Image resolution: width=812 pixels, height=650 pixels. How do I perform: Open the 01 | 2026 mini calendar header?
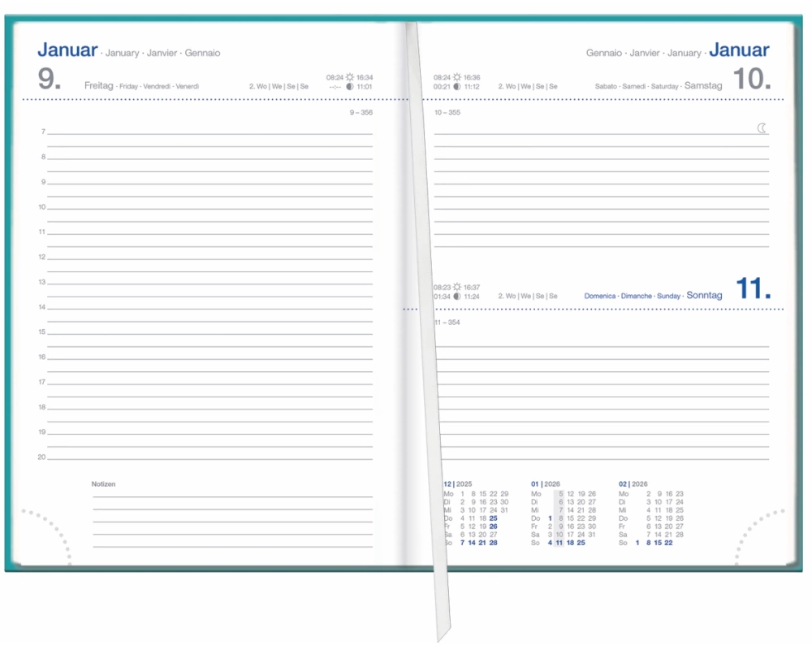[546, 483]
